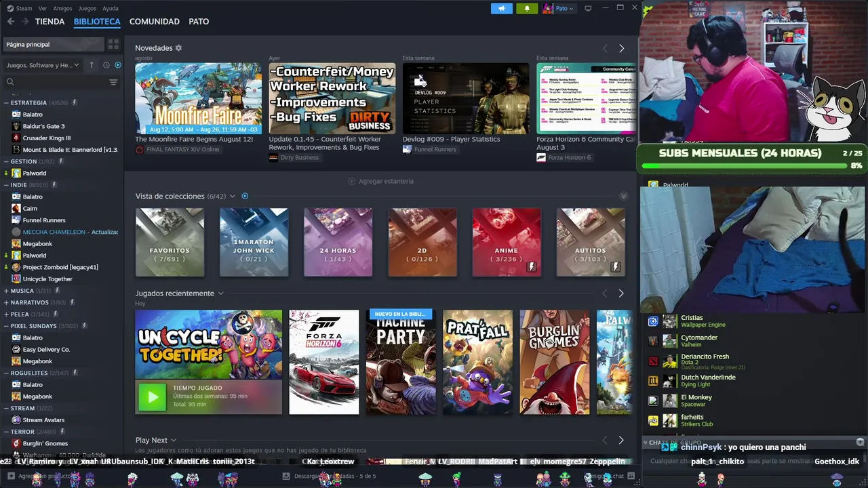Click Balatro icon under ESTRATEGIA
The image size is (868, 488).
[16, 115]
